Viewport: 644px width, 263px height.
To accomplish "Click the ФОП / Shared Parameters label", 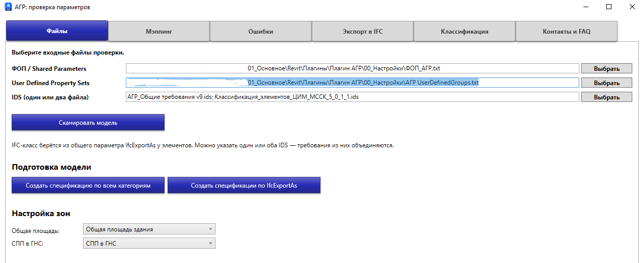I will pos(49,68).
